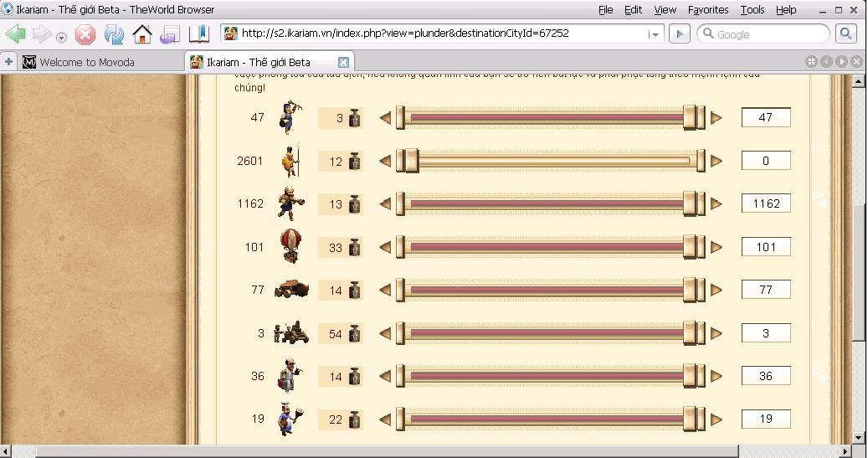Click the next tab arrow icon
Image resolution: width=868 pixels, height=458 pixels.
coord(841,61)
